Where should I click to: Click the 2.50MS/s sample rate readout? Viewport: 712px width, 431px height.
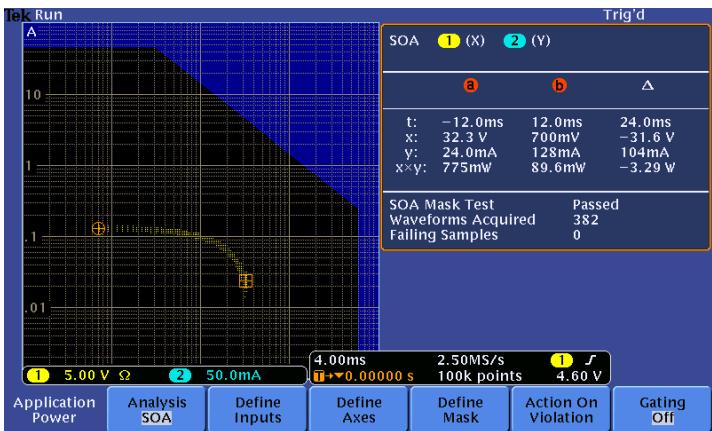point(471,361)
